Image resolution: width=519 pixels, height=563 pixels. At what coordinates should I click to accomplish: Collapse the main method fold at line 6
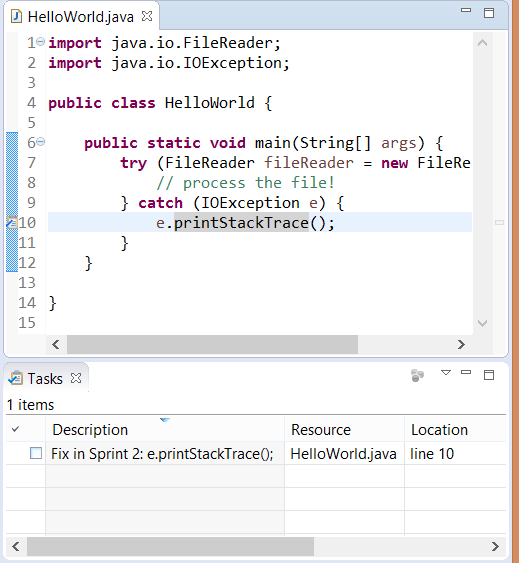click(41, 142)
